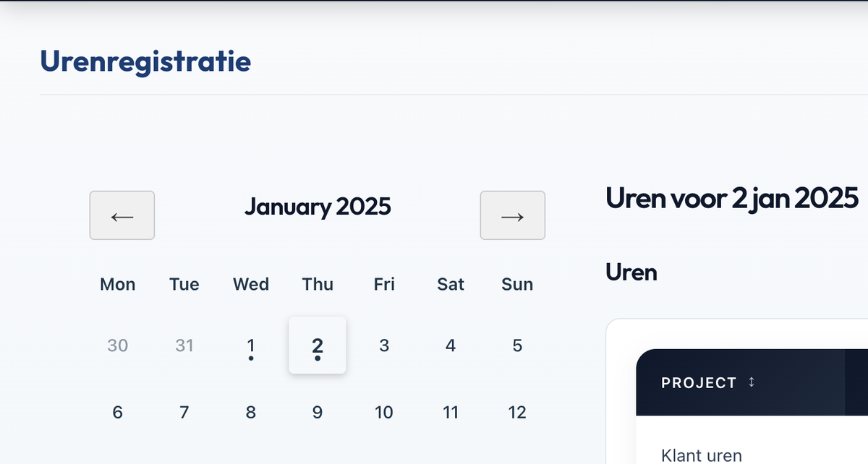Viewport: 868px width, 464px height.
Task: Select Sunday January 12
Action: tap(517, 412)
